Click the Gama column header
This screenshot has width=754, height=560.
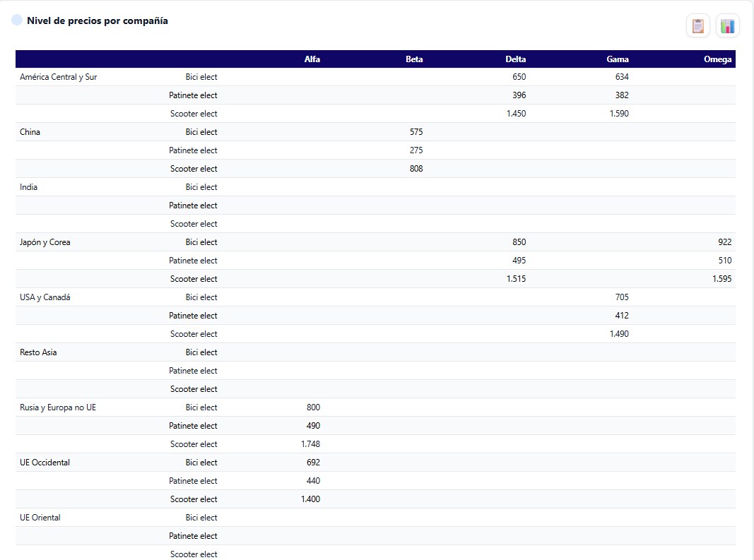pyautogui.click(x=618, y=59)
